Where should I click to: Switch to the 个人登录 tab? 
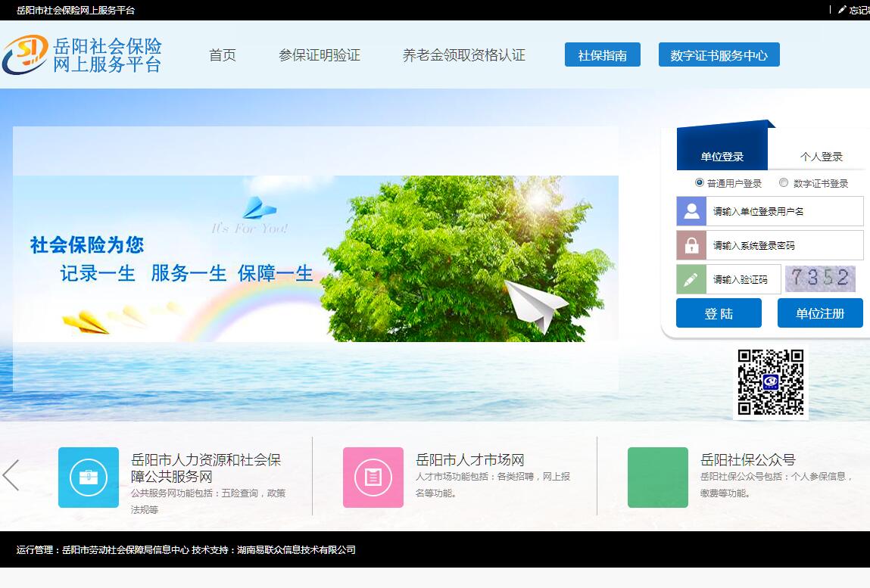[822, 157]
